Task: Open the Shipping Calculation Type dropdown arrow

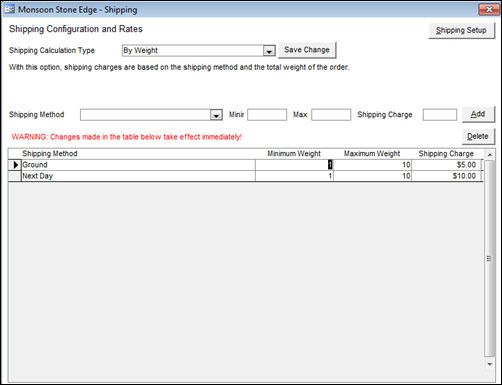Action: (269, 51)
